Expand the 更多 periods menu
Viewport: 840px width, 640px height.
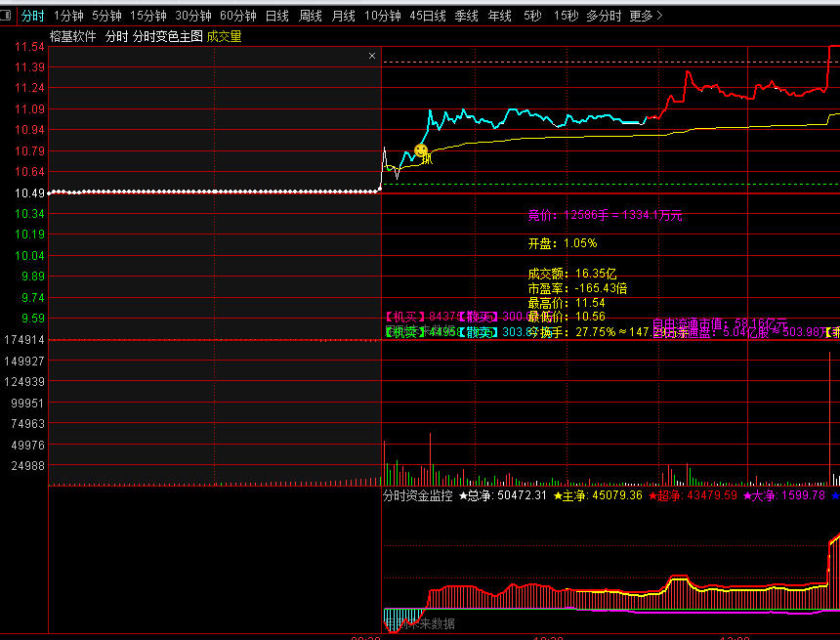tap(646, 16)
